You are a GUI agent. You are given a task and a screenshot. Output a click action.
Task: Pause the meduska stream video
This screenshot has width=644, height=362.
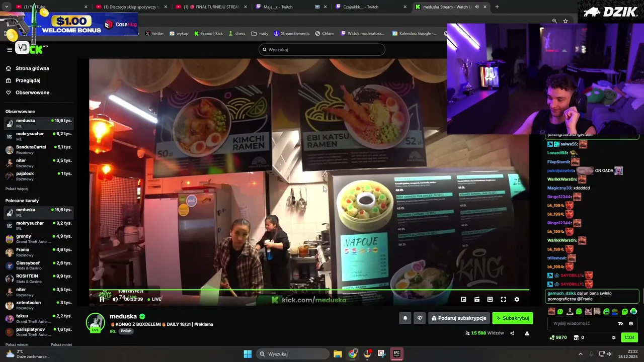coord(102,299)
